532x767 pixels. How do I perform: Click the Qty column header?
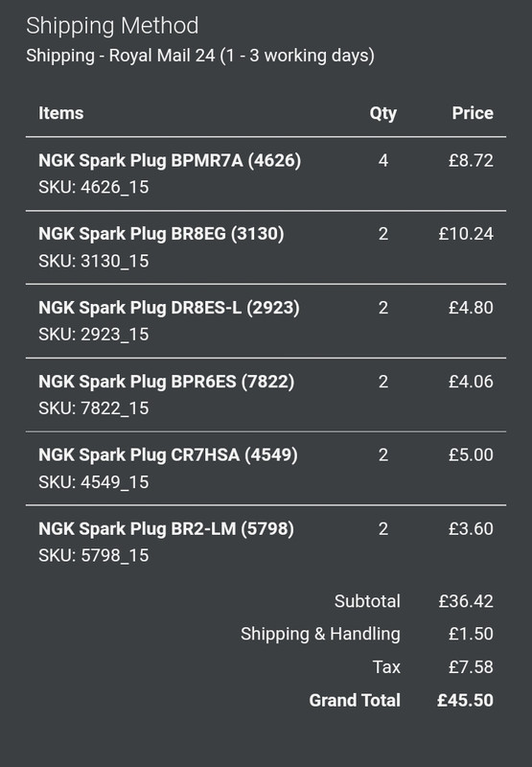pyautogui.click(x=382, y=113)
